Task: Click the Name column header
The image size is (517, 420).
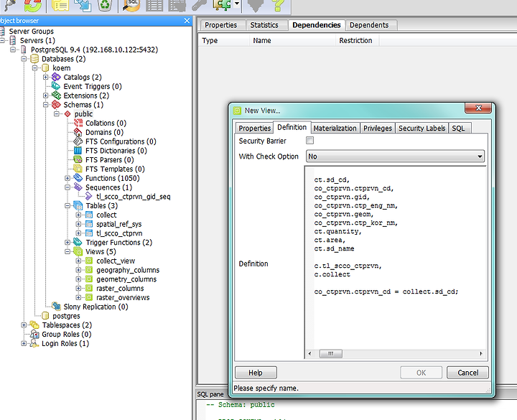Action: [292, 40]
